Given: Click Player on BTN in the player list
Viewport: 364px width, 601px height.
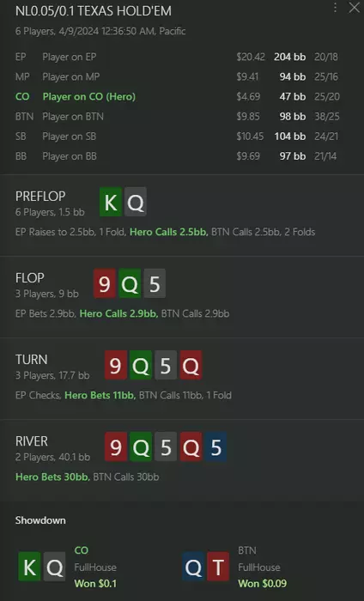Looking at the screenshot, I should point(73,117).
